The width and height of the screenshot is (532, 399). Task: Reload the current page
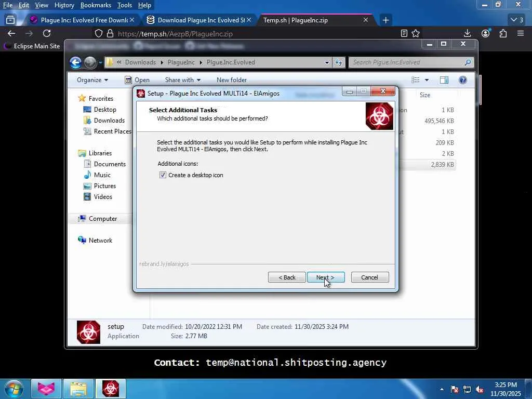[47, 33]
